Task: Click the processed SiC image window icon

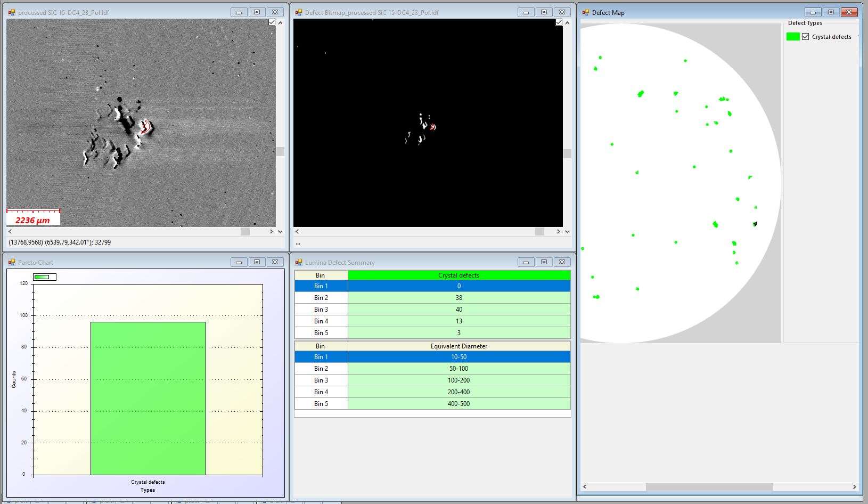Action: pos(11,12)
